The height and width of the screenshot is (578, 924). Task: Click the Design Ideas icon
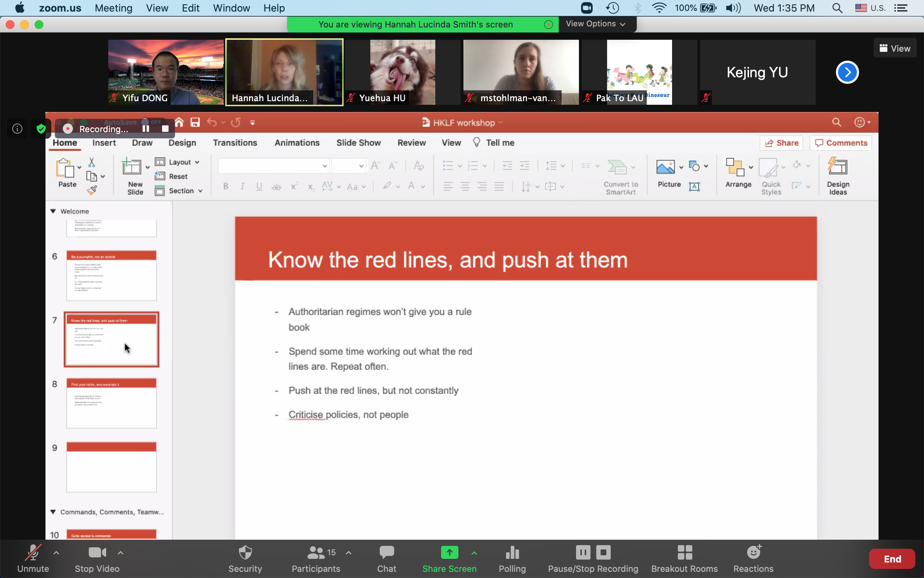tap(837, 167)
